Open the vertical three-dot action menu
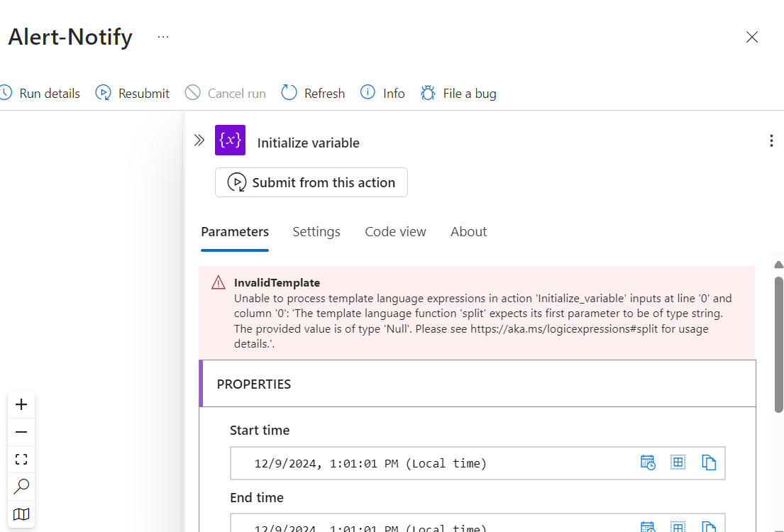The image size is (784, 532). (771, 140)
